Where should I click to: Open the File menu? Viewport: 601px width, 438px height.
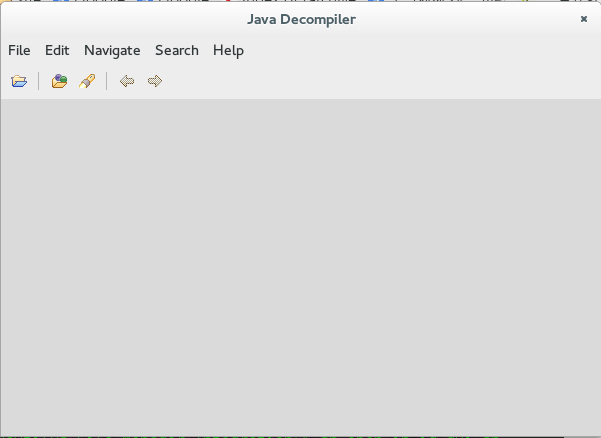19,50
